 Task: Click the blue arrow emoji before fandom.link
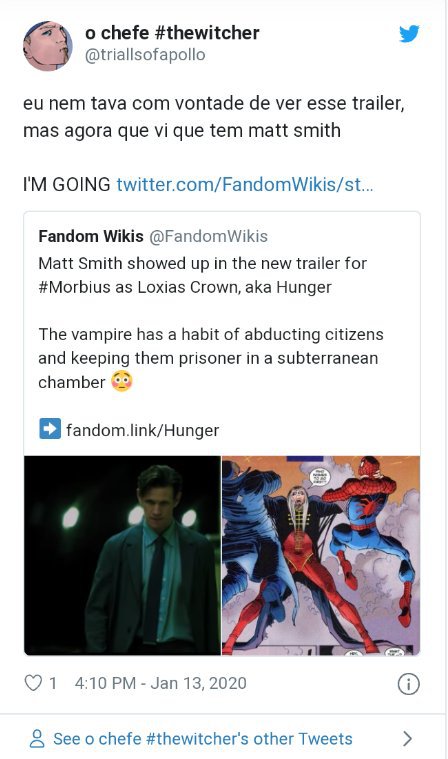(50, 429)
